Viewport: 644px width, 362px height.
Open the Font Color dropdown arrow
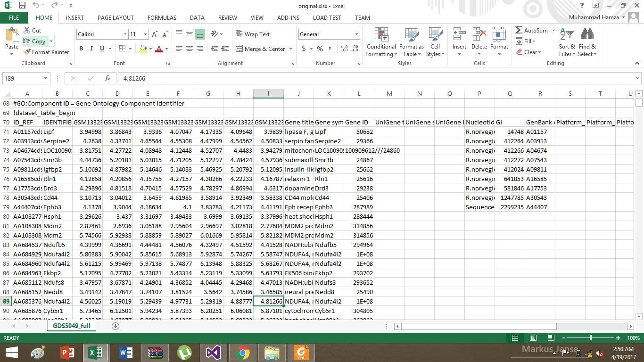166,49
